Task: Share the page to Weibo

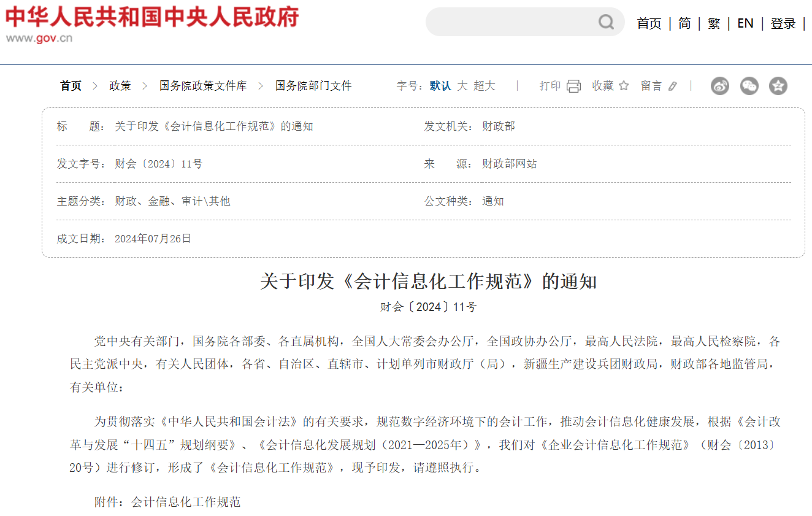Action: (x=720, y=86)
